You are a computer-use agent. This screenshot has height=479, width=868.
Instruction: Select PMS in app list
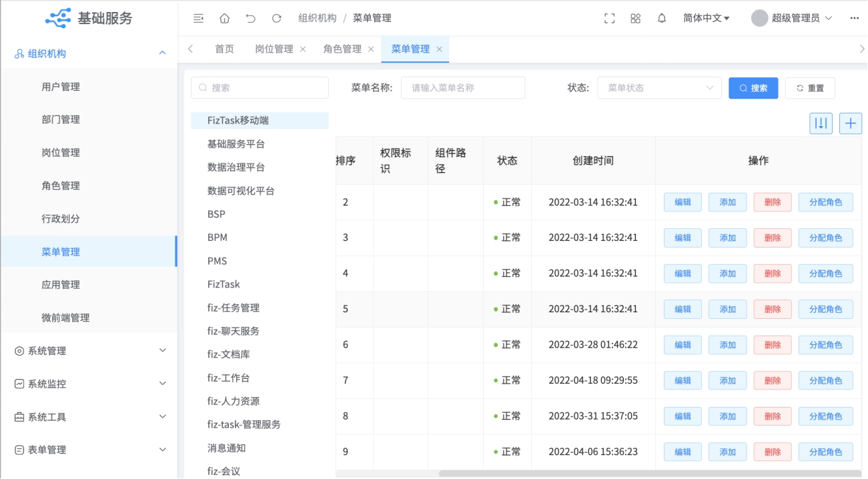click(218, 261)
